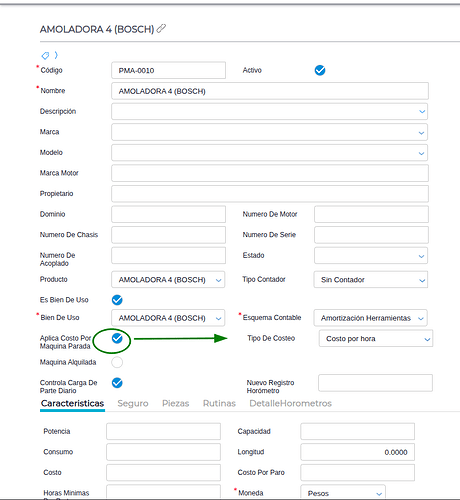Open the Tipo Contador dropdown
The image size is (460, 500).
click(371, 280)
